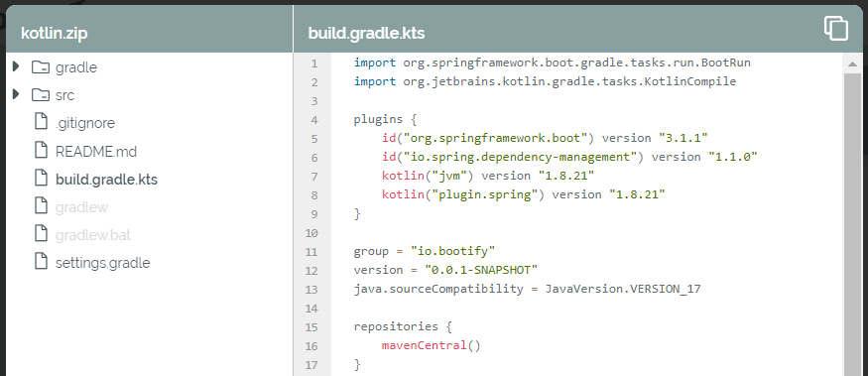This screenshot has height=376, width=868.
Task: Click line number 10 in gutter
Action: coord(312,232)
